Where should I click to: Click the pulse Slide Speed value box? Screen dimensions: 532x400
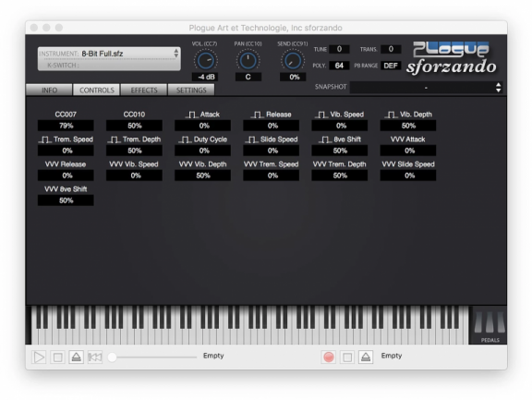point(272,151)
